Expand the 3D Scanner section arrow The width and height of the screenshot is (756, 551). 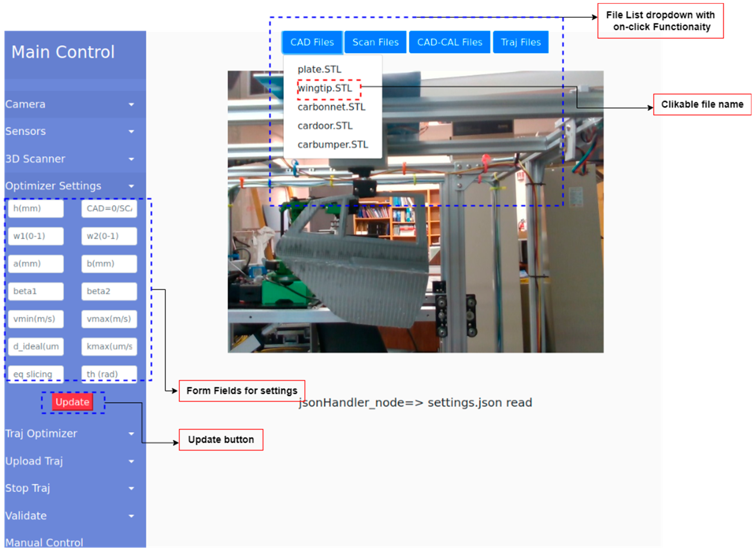131,159
